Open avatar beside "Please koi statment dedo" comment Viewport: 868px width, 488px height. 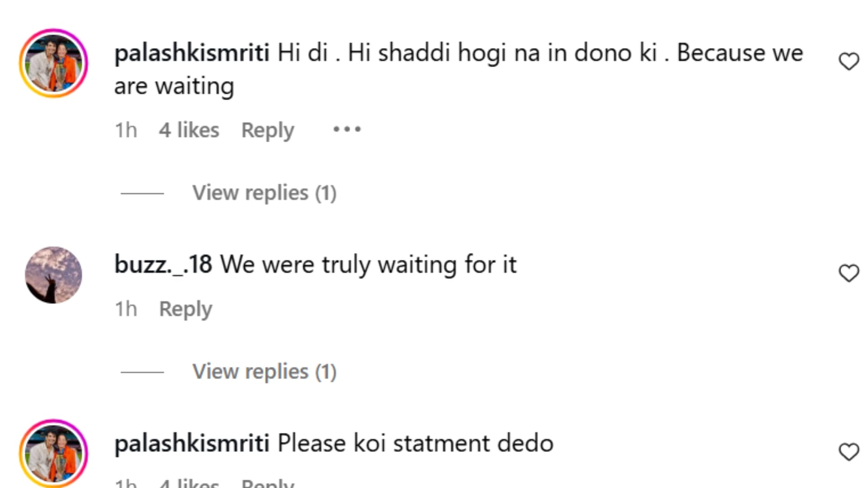[x=53, y=453]
